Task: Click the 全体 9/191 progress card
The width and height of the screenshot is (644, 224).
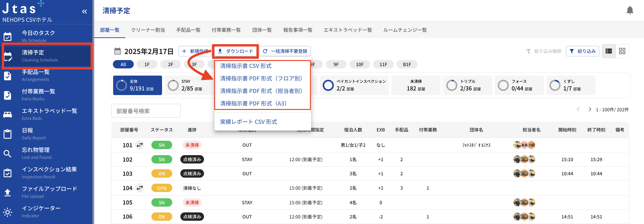Action: tap(137, 85)
